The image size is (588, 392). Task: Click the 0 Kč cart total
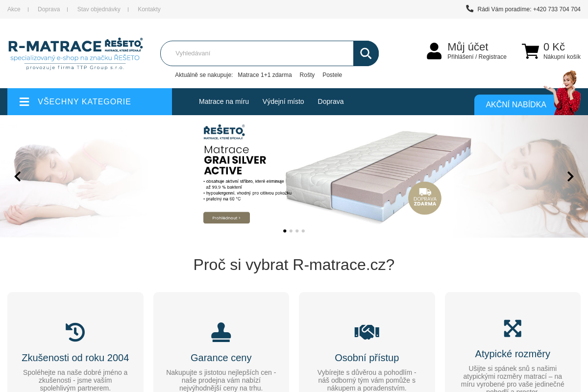(x=554, y=47)
